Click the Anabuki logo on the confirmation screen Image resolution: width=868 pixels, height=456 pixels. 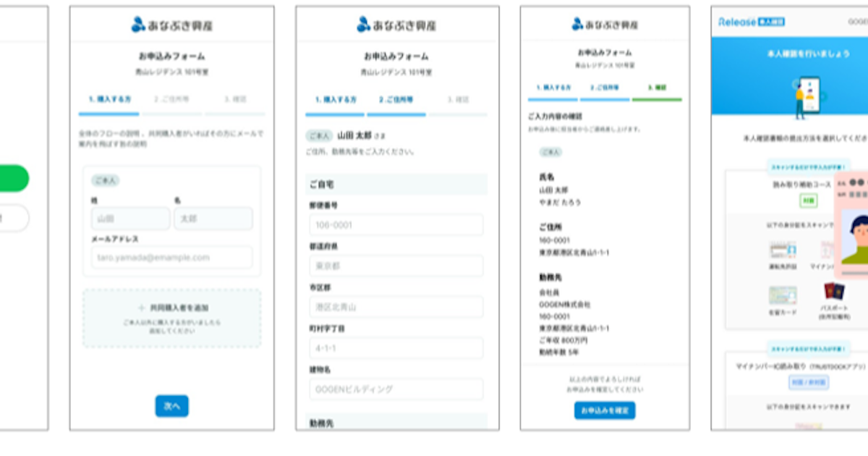click(x=605, y=24)
